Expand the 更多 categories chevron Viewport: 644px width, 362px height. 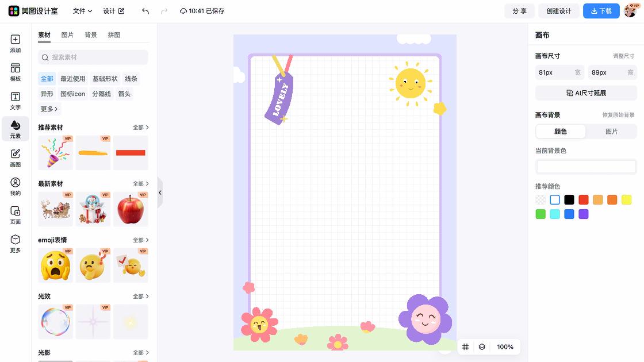(x=49, y=109)
